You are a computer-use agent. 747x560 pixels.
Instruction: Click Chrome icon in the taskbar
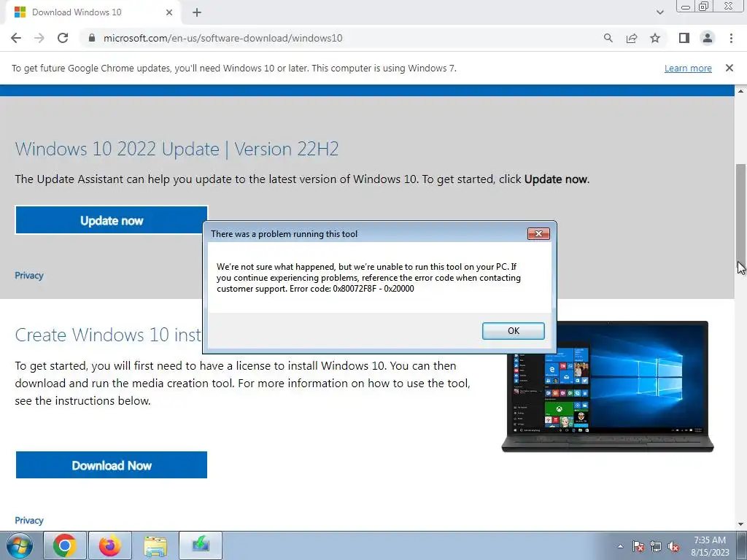[x=65, y=545]
